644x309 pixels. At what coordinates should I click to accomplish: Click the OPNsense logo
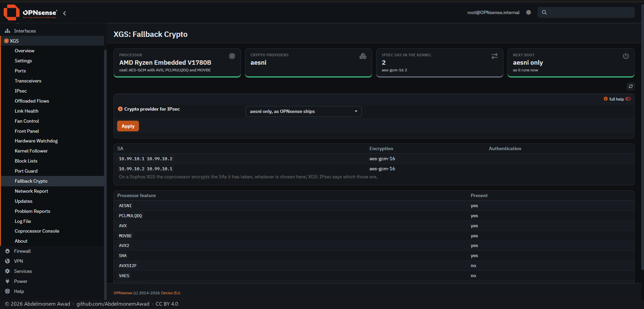30,12
